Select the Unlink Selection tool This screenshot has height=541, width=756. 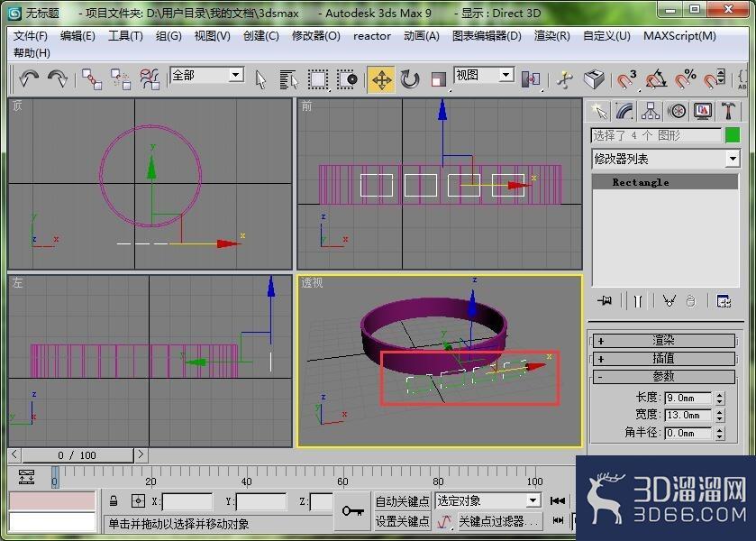click(121, 78)
